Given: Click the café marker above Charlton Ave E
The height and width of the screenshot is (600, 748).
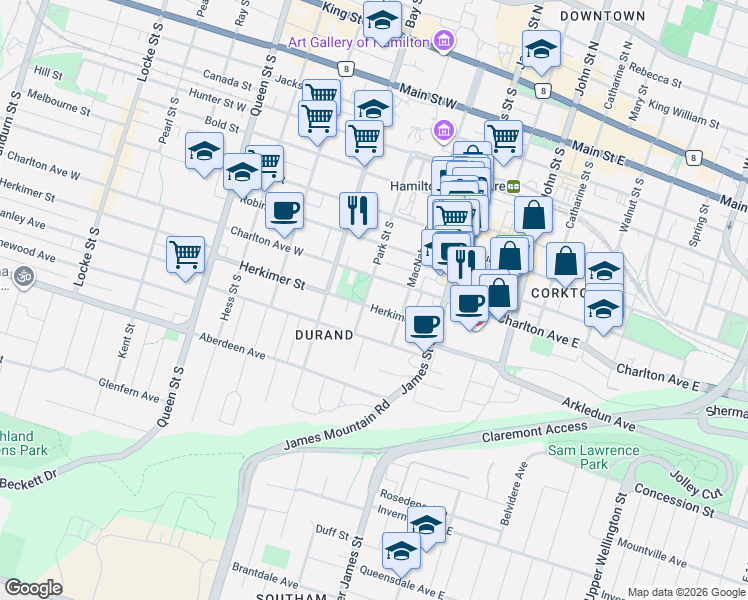Looking at the screenshot, I should tap(469, 305).
